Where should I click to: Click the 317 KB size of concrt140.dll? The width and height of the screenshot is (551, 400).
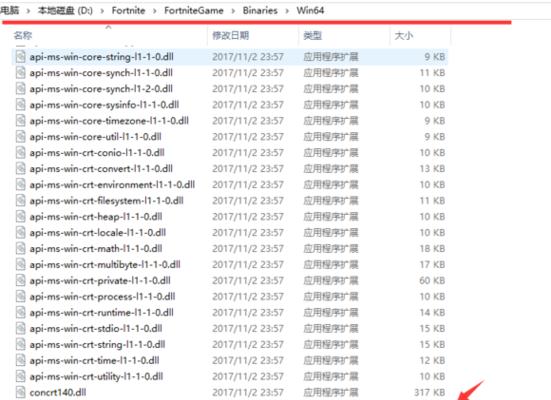[430, 393]
